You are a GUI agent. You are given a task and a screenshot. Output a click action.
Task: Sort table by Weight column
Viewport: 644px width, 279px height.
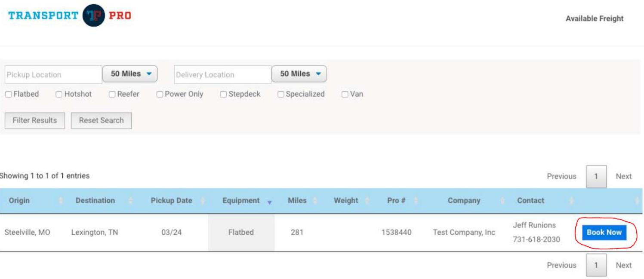point(347,200)
